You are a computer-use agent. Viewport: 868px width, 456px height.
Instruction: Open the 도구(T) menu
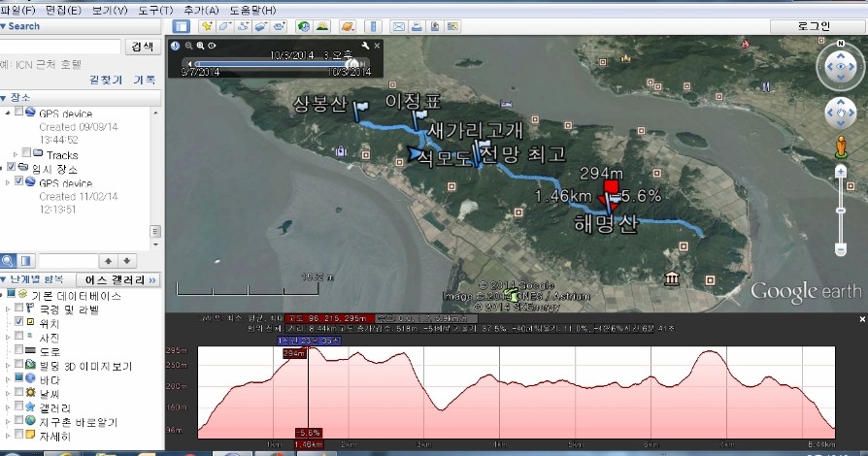(155, 10)
